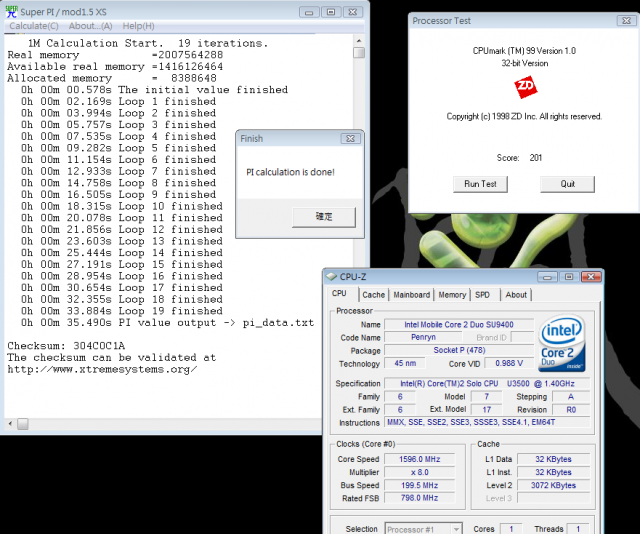Switch to the Cache tab in CPU-Z
The width and height of the screenshot is (640, 534).
(x=373, y=295)
